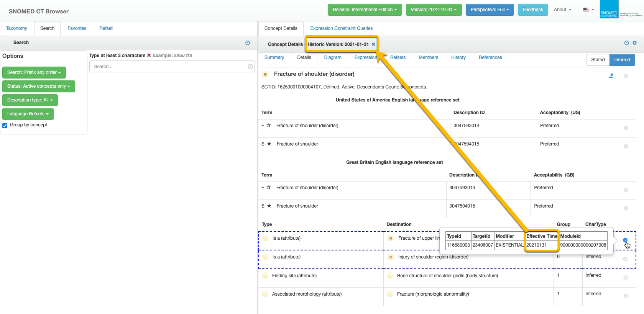Select the Search tab in left panel
Viewport: 644px width, 314px height.
click(x=47, y=28)
